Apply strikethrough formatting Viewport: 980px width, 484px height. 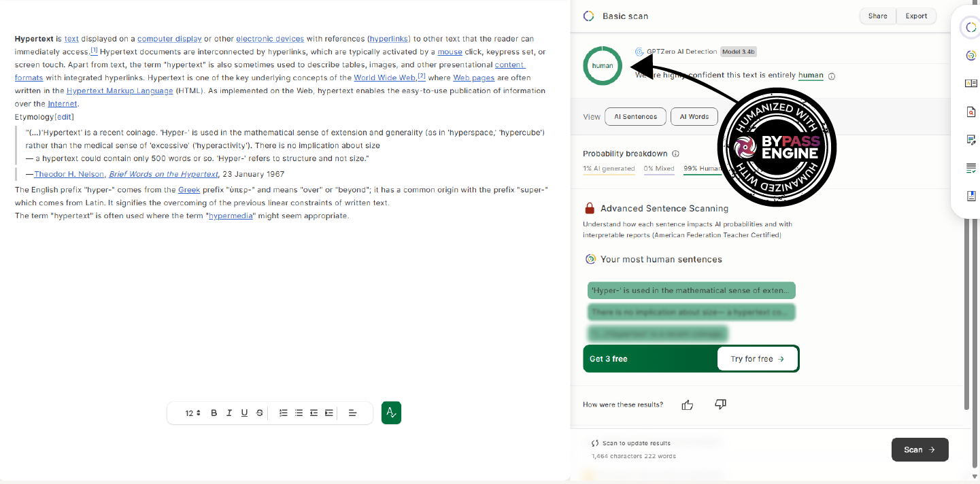[x=260, y=413]
